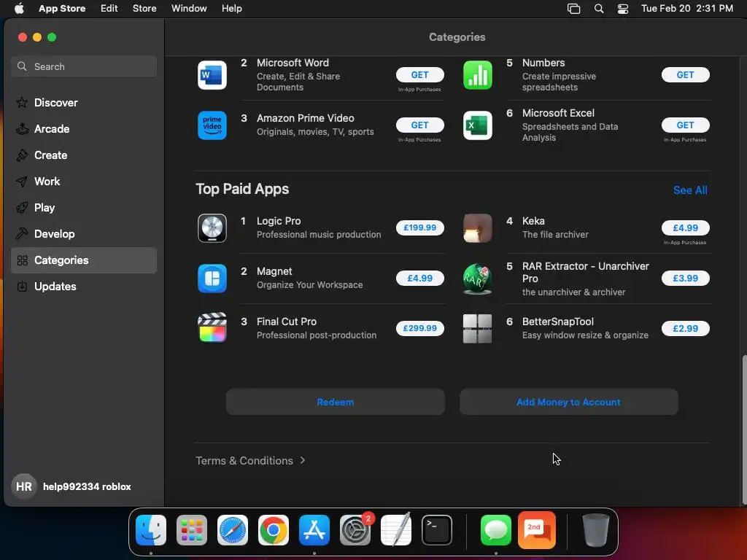
Task: Buy Logic Pro for £199.99
Action: [x=419, y=227]
